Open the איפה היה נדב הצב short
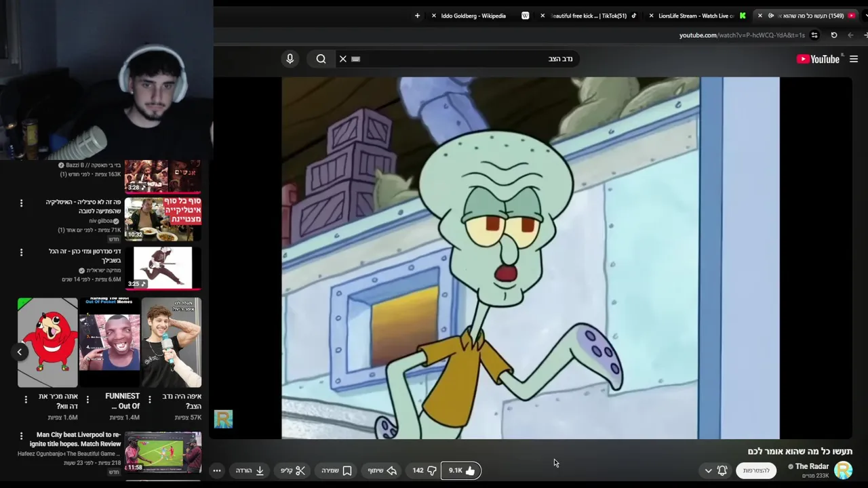 tap(172, 342)
